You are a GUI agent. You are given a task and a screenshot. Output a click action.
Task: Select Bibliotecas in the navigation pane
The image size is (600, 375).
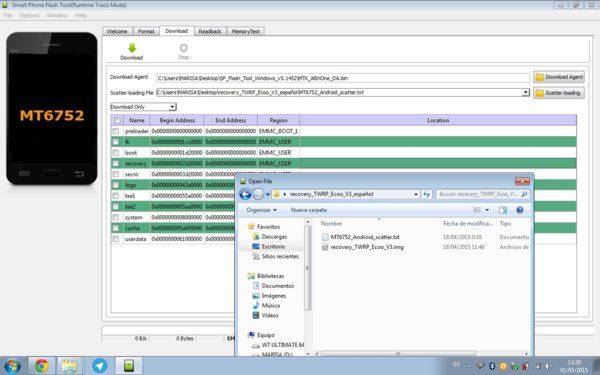coord(266,276)
